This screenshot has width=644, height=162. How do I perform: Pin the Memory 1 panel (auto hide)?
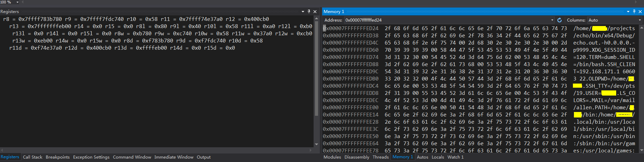(x=634, y=12)
